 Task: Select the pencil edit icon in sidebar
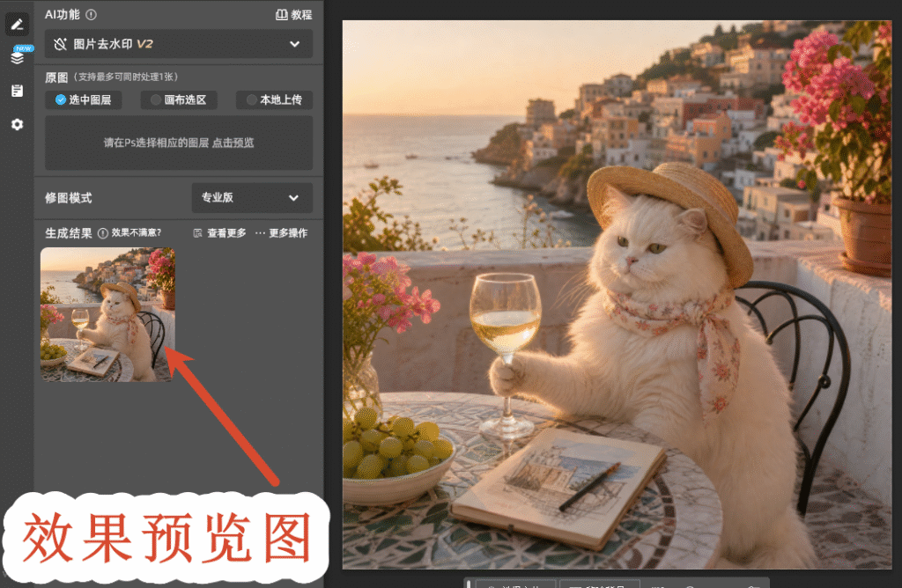[17, 24]
